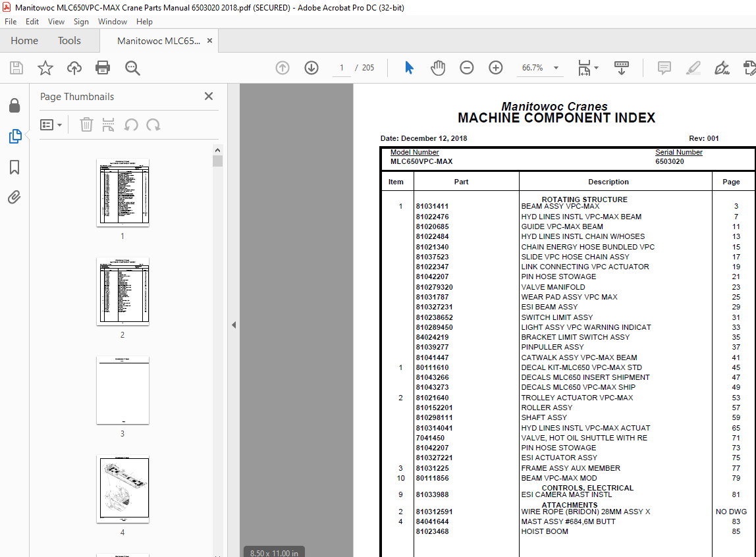Click the HOIST BOOM description
The width and height of the screenshot is (756, 557).
pos(545,531)
